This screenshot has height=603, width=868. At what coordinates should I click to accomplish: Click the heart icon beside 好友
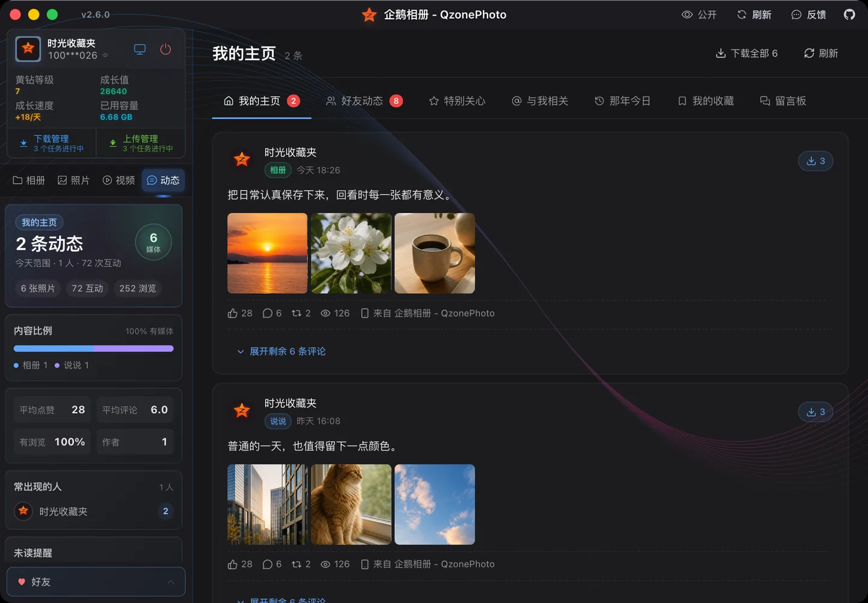[x=22, y=582]
